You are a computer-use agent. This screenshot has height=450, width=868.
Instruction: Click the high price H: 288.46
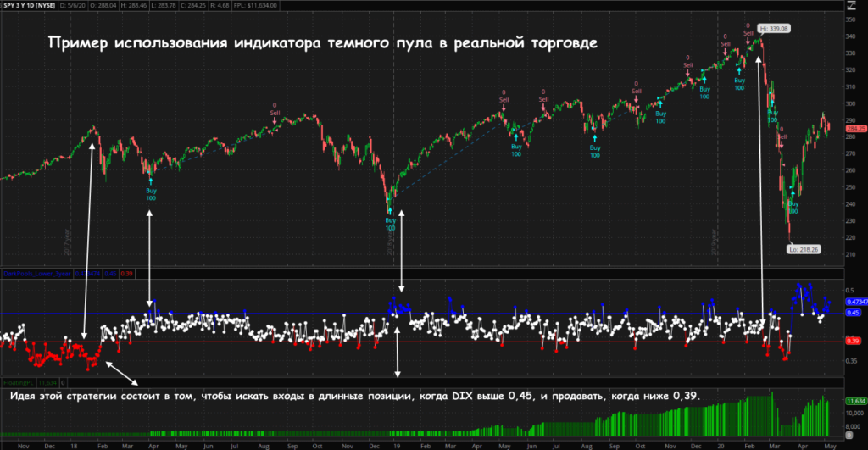click(133, 6)
